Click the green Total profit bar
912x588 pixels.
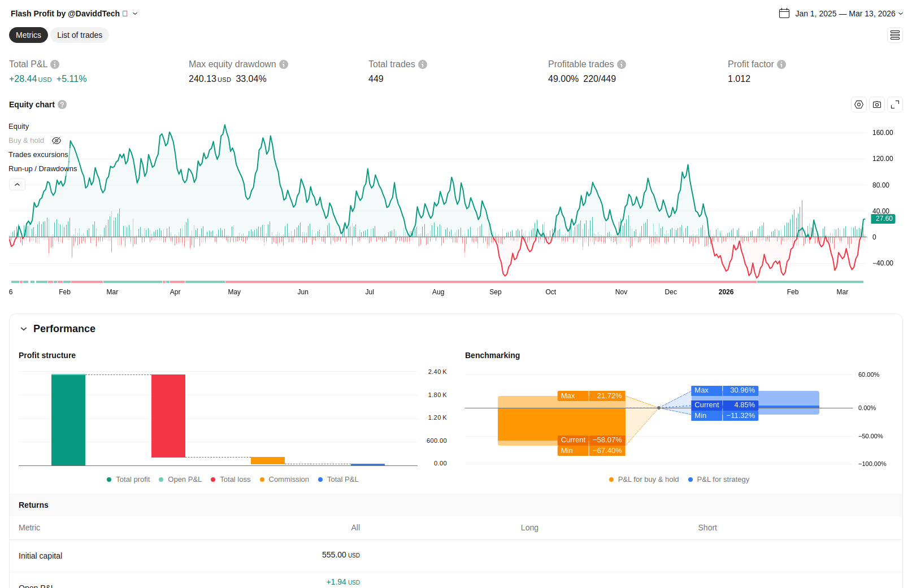click(68, 420)
